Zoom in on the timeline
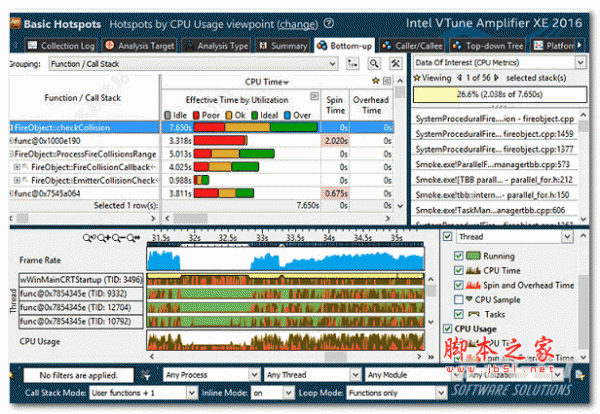This screenshot has height=414, width=600. pyautogui.click(x=104, y=238)
